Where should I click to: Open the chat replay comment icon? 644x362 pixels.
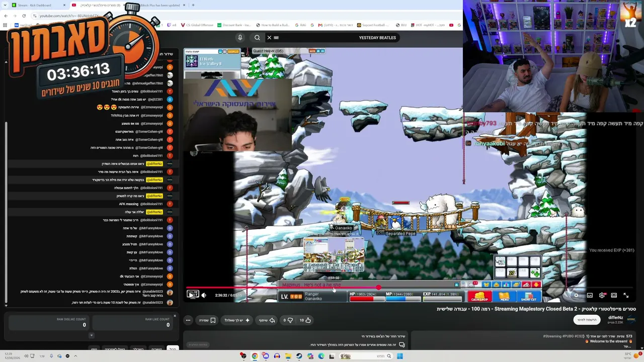[401, 345]
